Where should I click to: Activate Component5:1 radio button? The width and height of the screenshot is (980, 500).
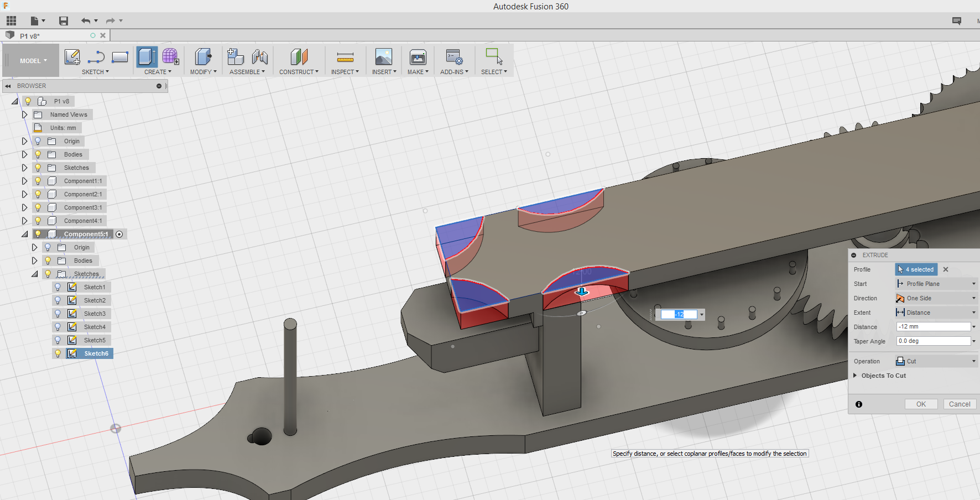coord(119,235)
